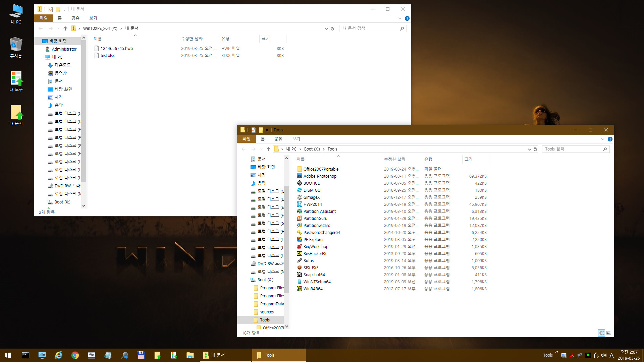Select the DISM GUI program icon
The width and height of the screenshot is (644, 362).
pos(300,190)
